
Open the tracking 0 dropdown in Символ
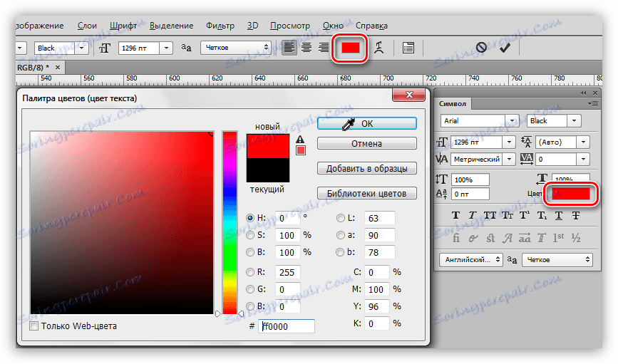tap(583, 159)
